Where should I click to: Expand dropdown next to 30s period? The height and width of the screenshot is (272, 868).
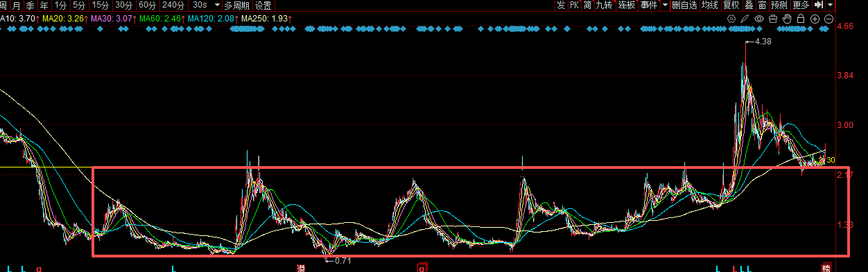(218, 5)
